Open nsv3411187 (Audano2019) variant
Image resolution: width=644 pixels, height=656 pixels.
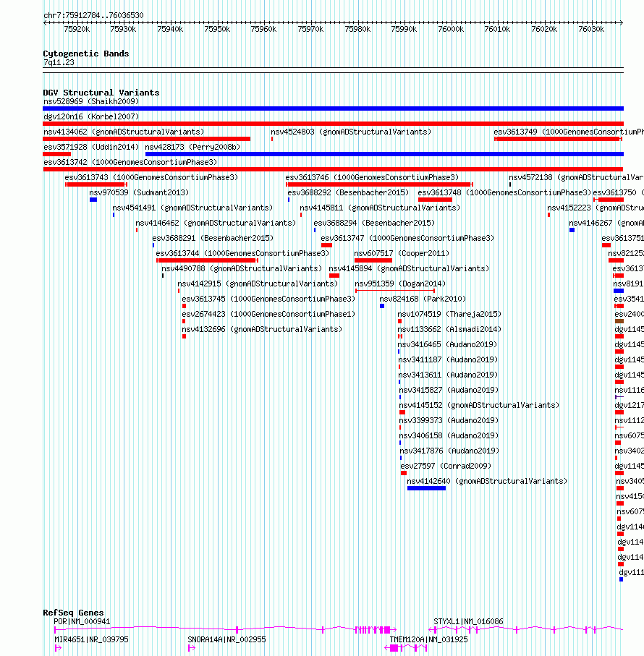448,359
